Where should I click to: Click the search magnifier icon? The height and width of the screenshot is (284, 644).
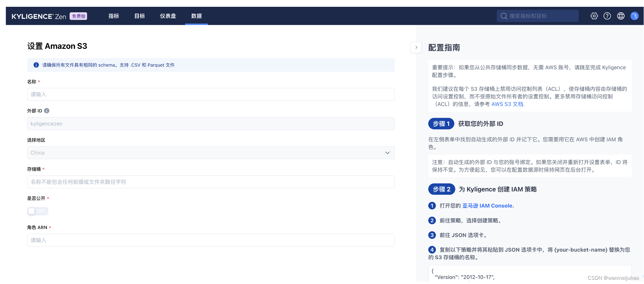point(504,16)
